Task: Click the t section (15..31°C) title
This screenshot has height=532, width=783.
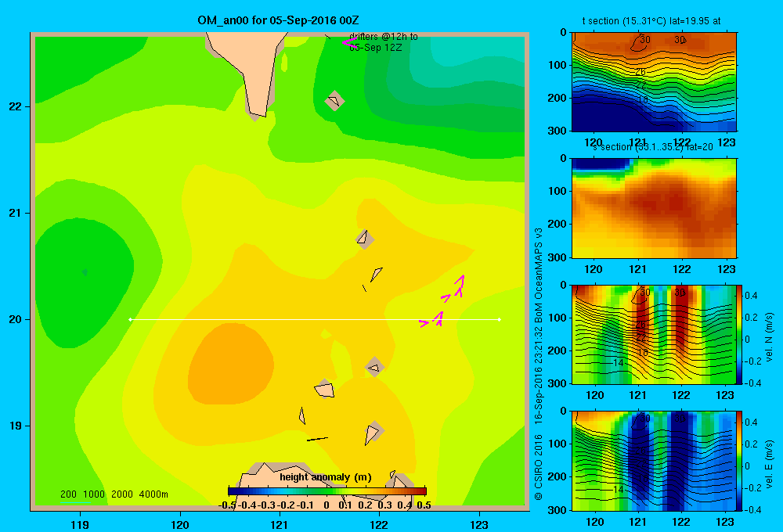Action: point(651,21)
